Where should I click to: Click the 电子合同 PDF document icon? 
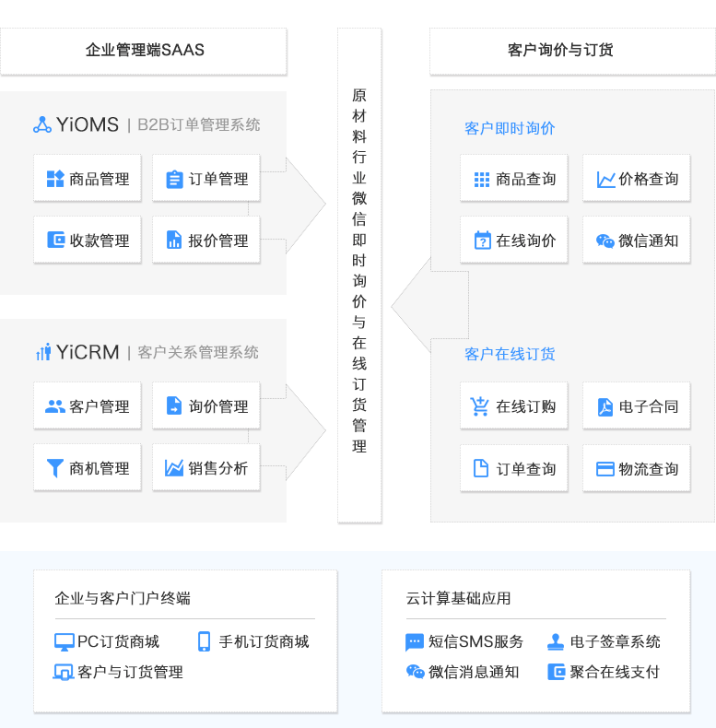605,407
